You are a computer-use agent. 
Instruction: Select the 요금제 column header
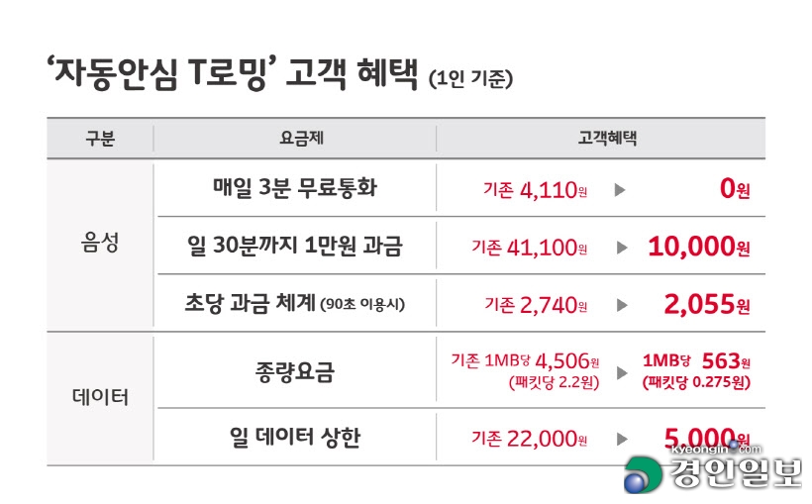coord(301,138)
